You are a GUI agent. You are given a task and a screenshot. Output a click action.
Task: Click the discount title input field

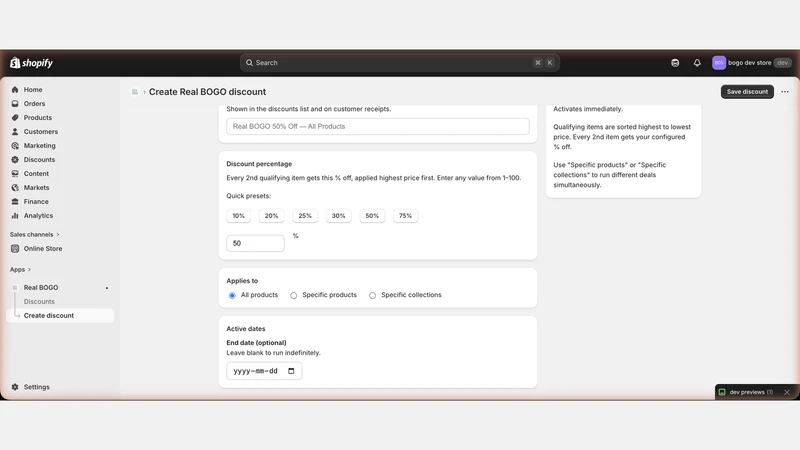(x=378, y=127)
